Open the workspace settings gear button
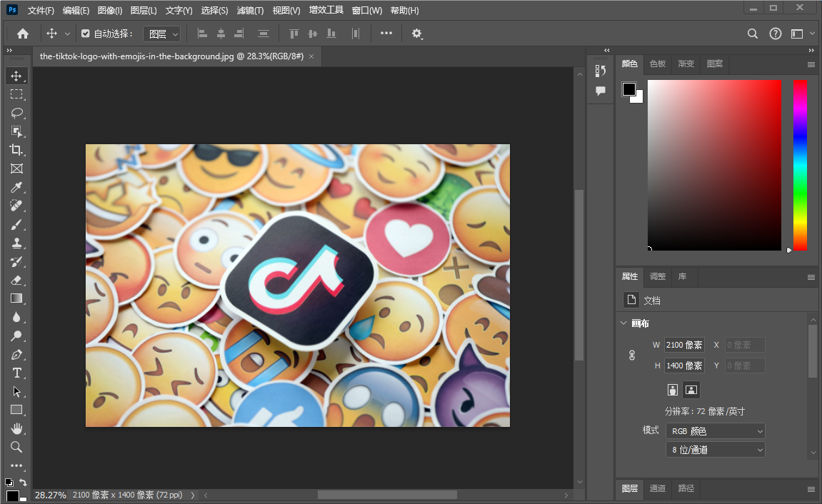 click(x=417, y=34)
